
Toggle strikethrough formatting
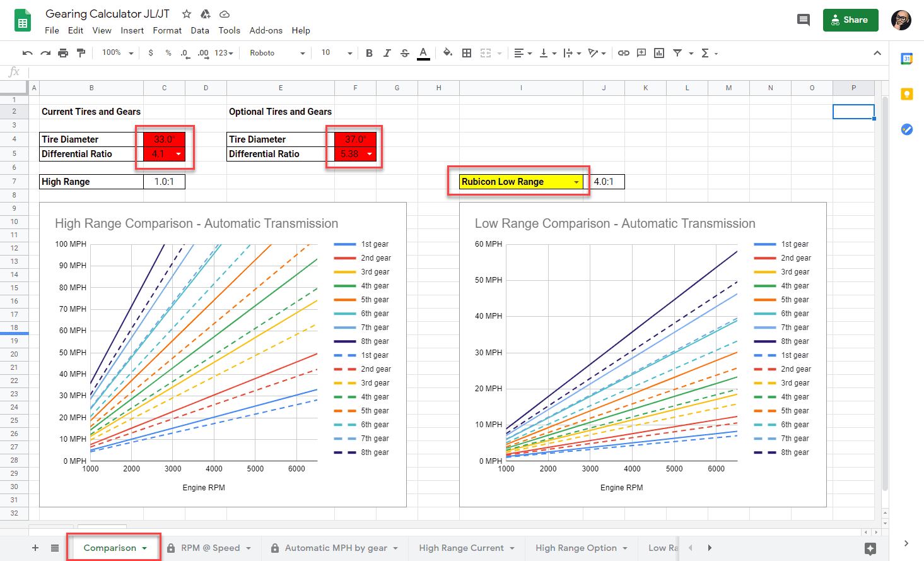coord(405,53)
